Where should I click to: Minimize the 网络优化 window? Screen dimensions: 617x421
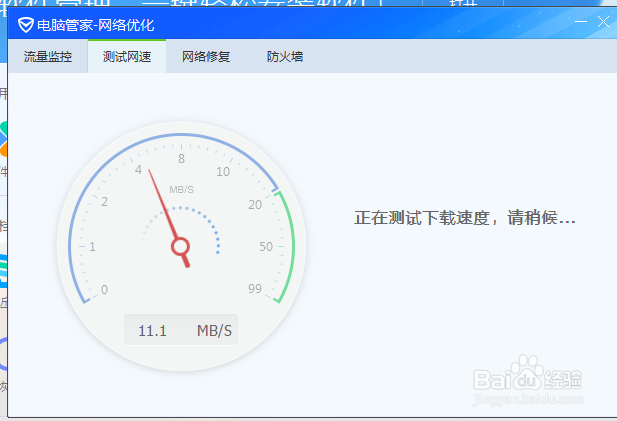point(581,21)
